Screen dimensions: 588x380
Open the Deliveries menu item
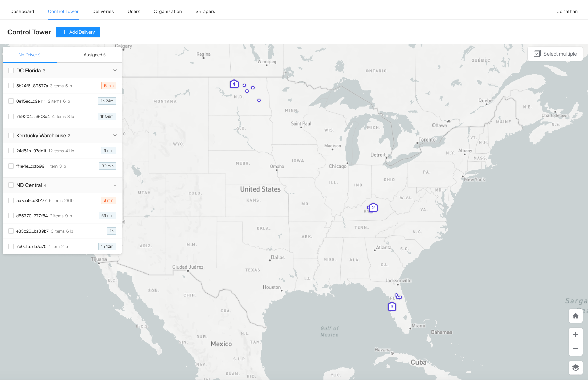click(103, 11)
